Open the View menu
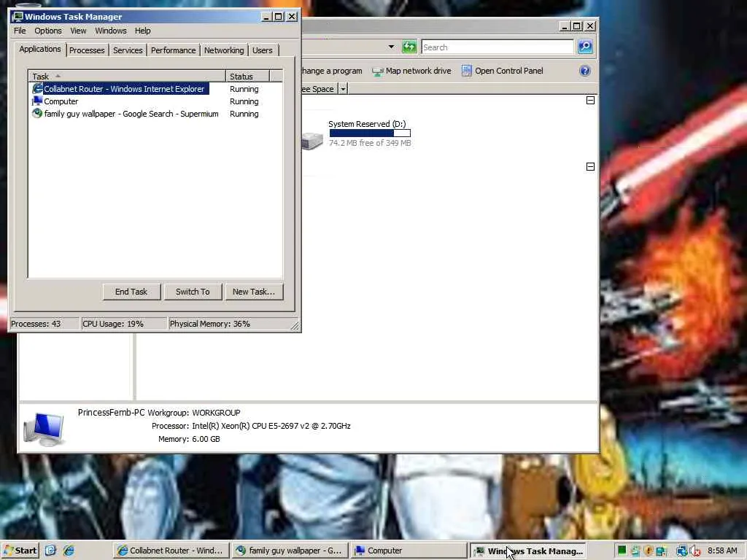The width and height of the screenshot is (747, 560). click(x=78, y=31)
